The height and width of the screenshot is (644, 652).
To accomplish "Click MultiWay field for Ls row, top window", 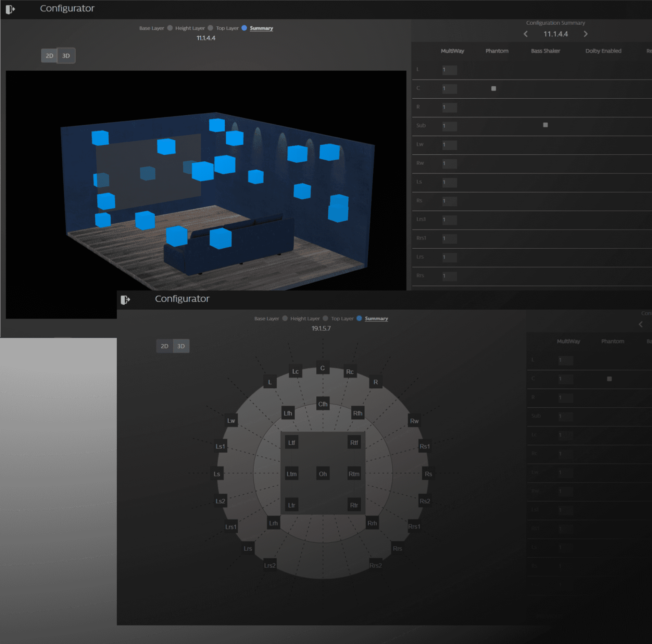I will click(449, 182).
